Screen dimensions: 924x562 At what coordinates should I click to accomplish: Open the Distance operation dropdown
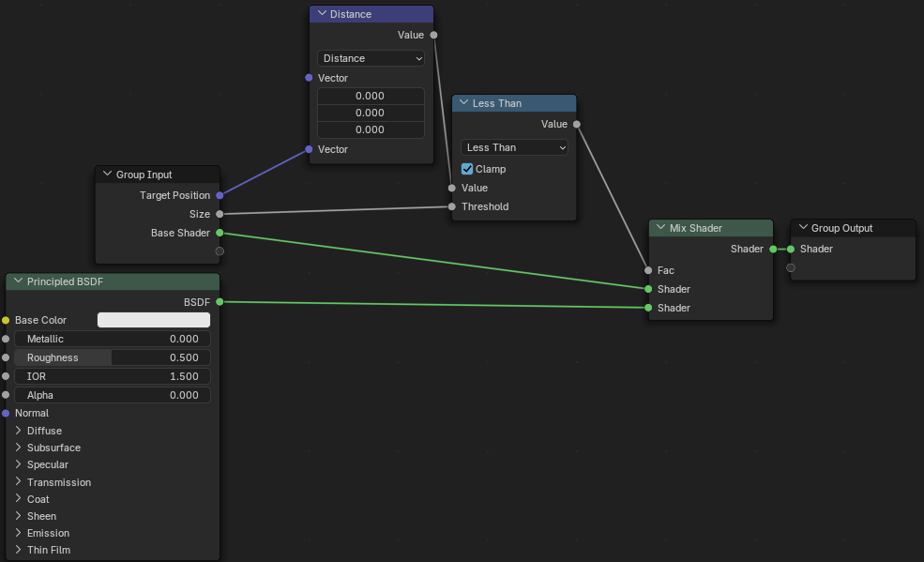371,58
